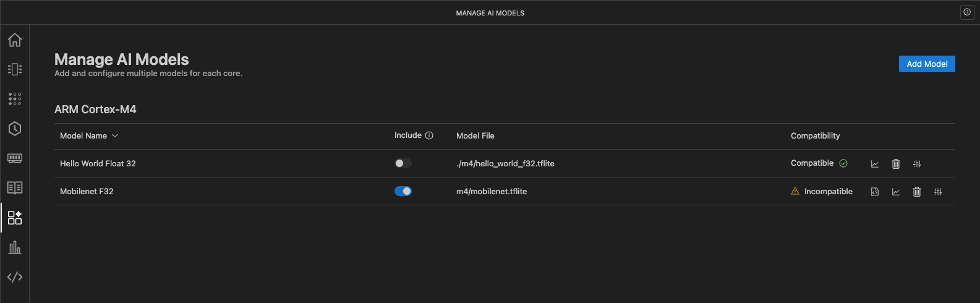This screenshot has width=980, height=303.
Task: Open the Home icon in sidebar
Action: (x=15, y=40)
